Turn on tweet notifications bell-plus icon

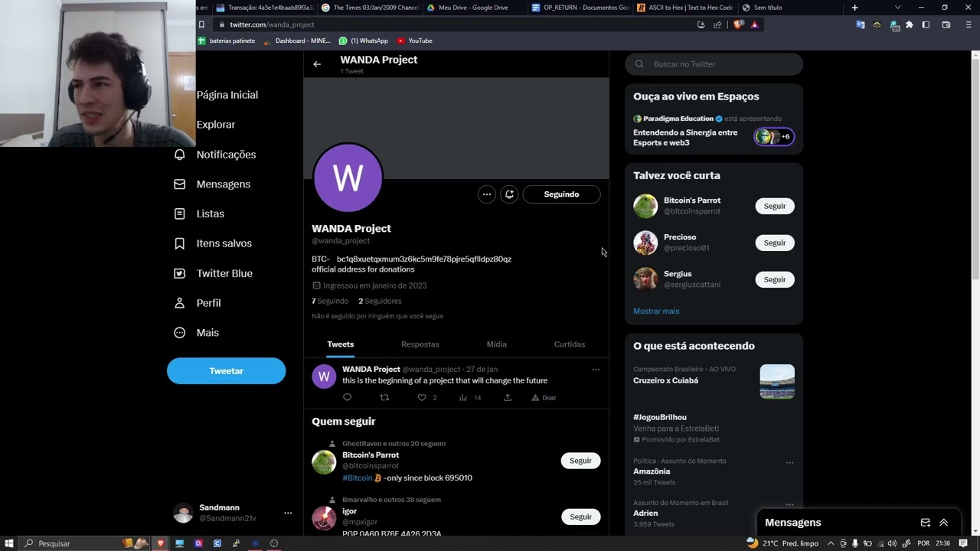pyautogui.click(x=509, y=194)
